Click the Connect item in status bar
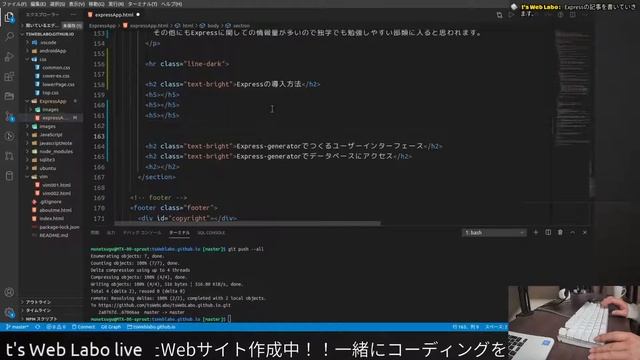640x360 pixels. point(83,327)
